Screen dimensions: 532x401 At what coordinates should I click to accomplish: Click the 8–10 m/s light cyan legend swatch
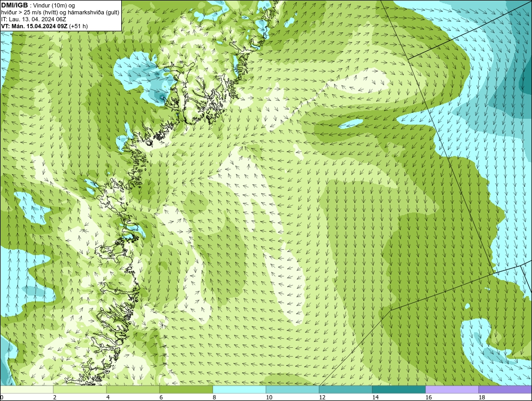point(239,389)
